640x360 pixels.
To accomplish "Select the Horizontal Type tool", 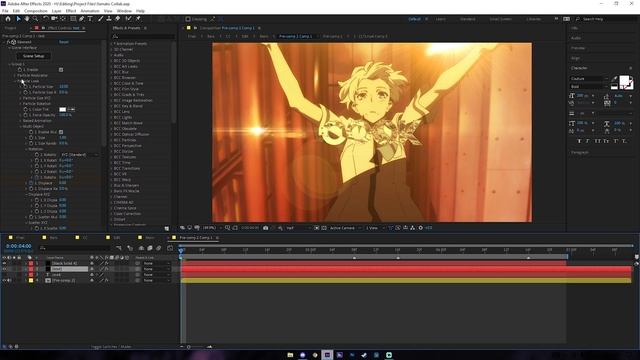I will coord(90,19).
